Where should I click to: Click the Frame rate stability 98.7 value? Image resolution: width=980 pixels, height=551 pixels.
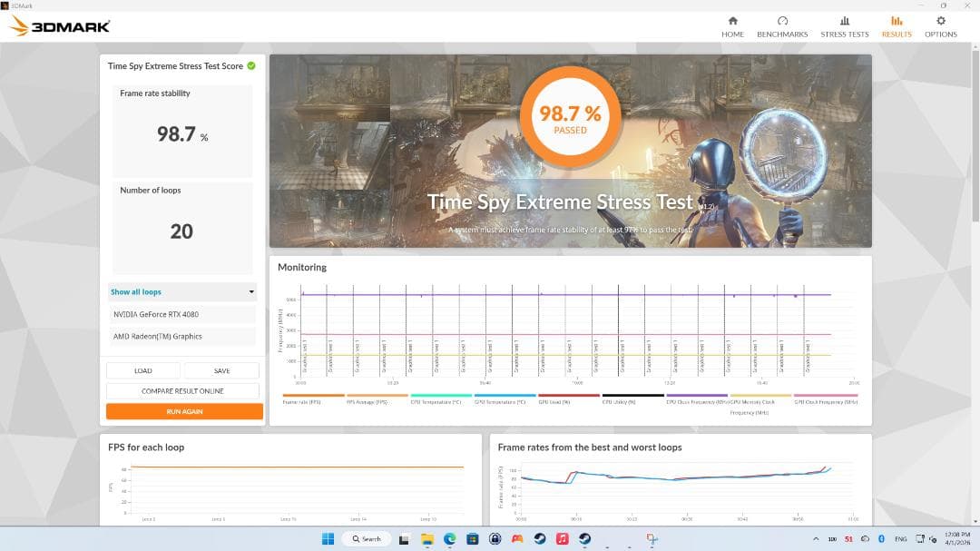181,133
